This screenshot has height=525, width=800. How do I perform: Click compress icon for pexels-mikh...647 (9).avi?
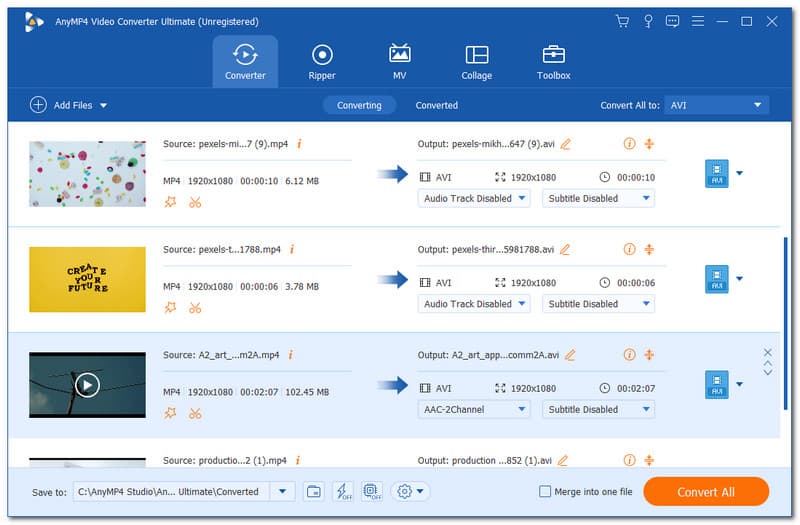pos(649,143)
